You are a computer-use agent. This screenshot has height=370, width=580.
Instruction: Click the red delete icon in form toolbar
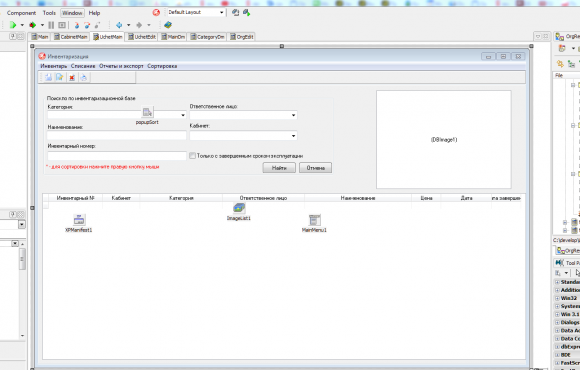pyautogui.click(x=72, y=77)
